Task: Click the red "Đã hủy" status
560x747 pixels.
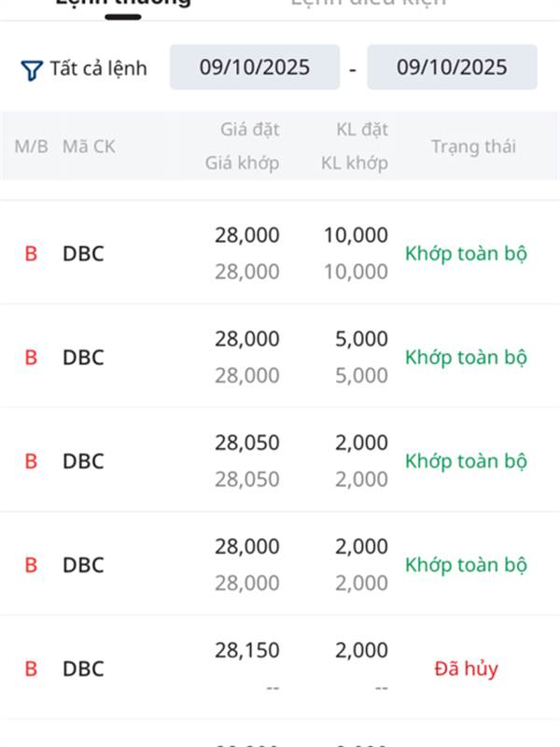Action: 467,669
